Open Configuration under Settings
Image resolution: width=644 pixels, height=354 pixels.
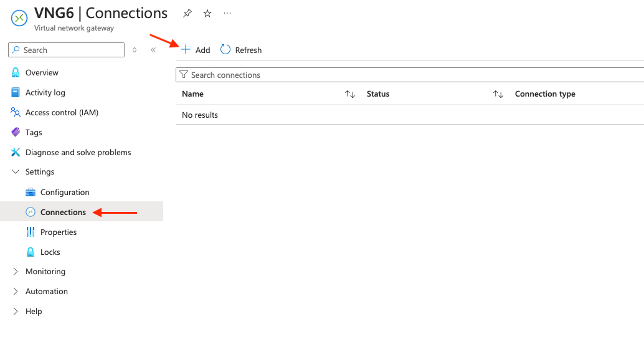(65, 192)
